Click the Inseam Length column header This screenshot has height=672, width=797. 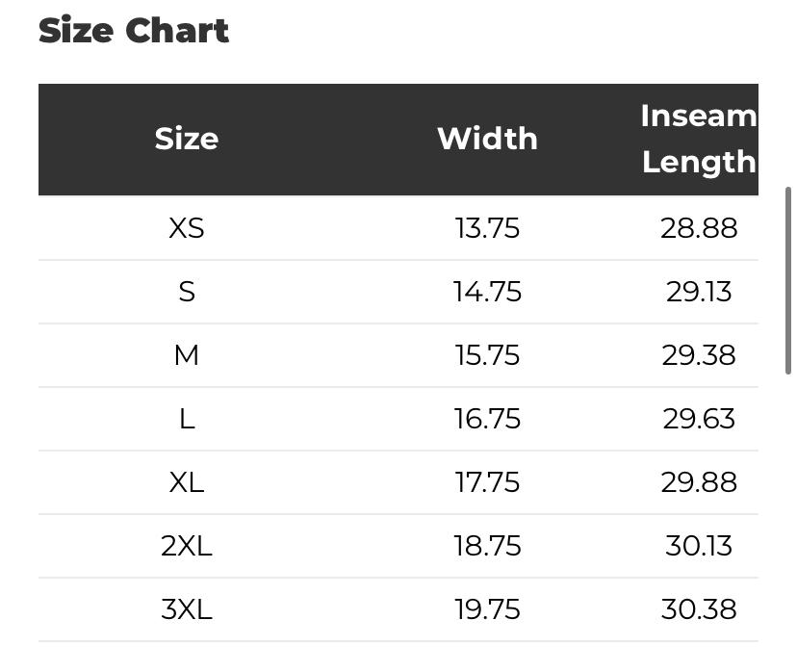click(699, 139)
